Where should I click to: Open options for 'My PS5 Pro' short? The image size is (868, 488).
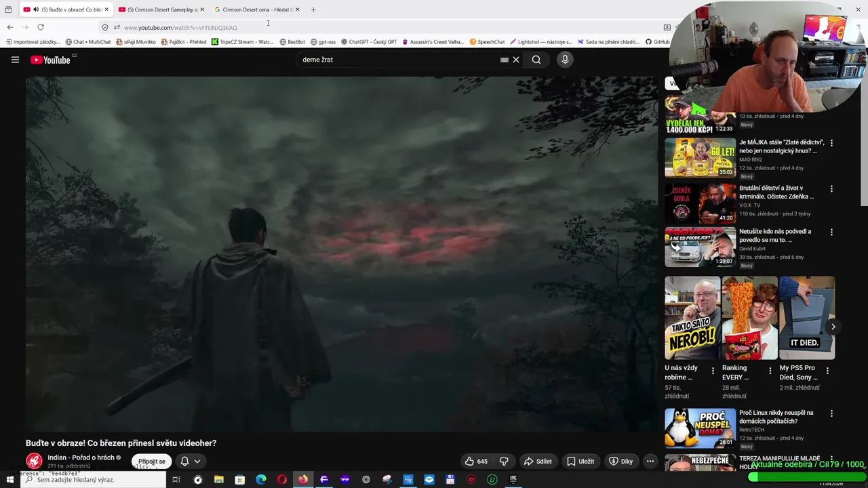point(827,371)
